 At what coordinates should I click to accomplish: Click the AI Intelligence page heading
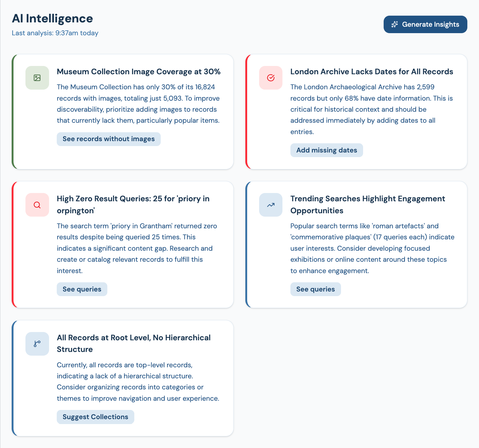52,18
